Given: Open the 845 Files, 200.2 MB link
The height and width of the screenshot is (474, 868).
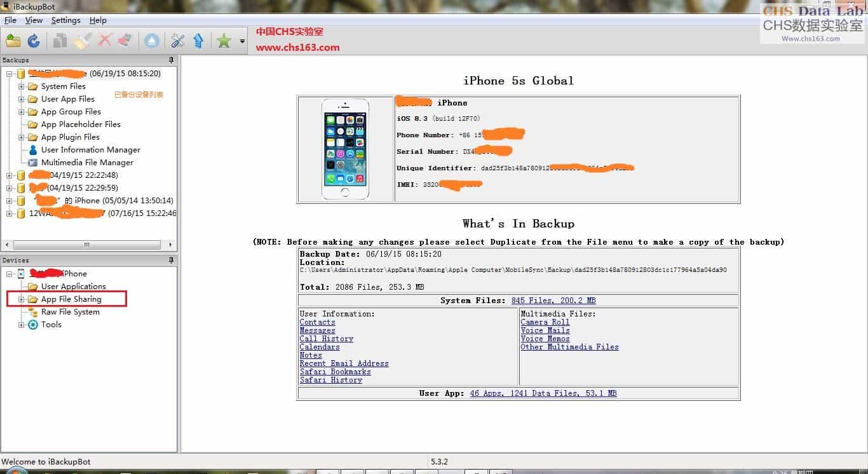Looking at the screenshot, I should (553, 301).
